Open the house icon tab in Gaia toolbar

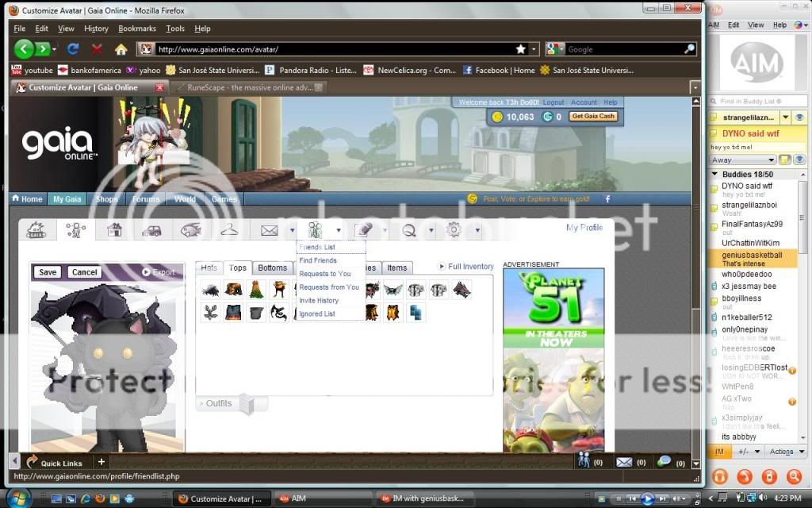coord(114,230)
